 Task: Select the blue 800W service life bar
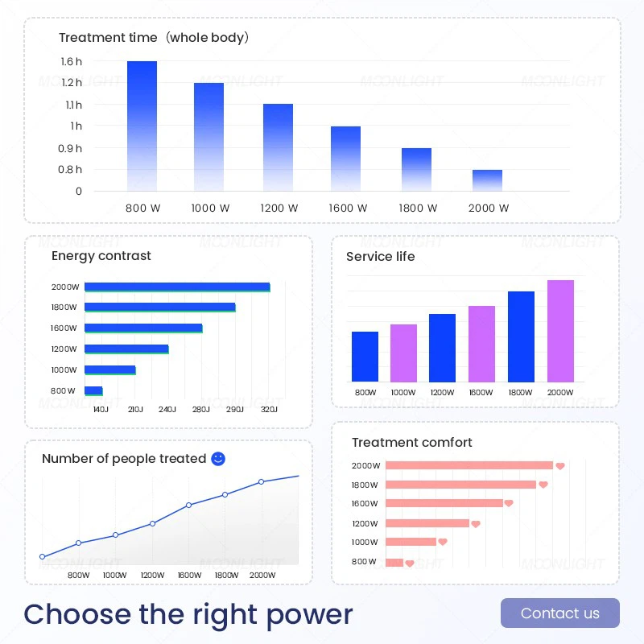point(365,357)
